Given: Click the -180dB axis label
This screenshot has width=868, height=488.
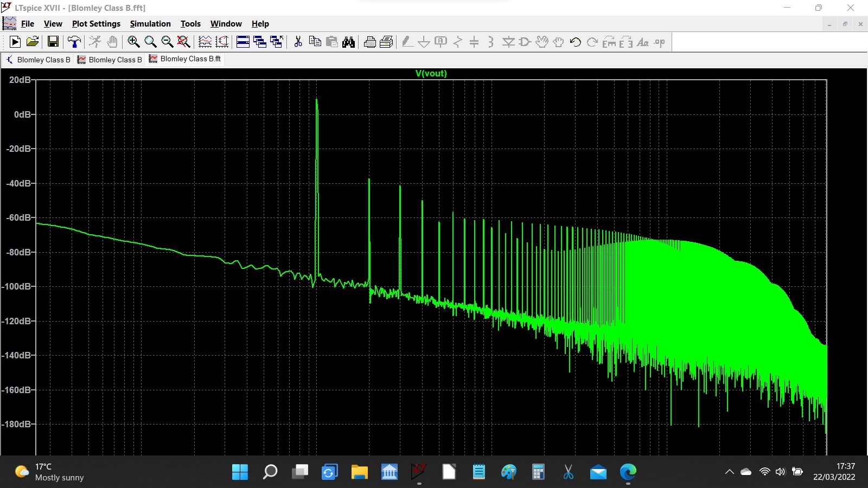Looking at the screenshot, I should pos(17,424).
